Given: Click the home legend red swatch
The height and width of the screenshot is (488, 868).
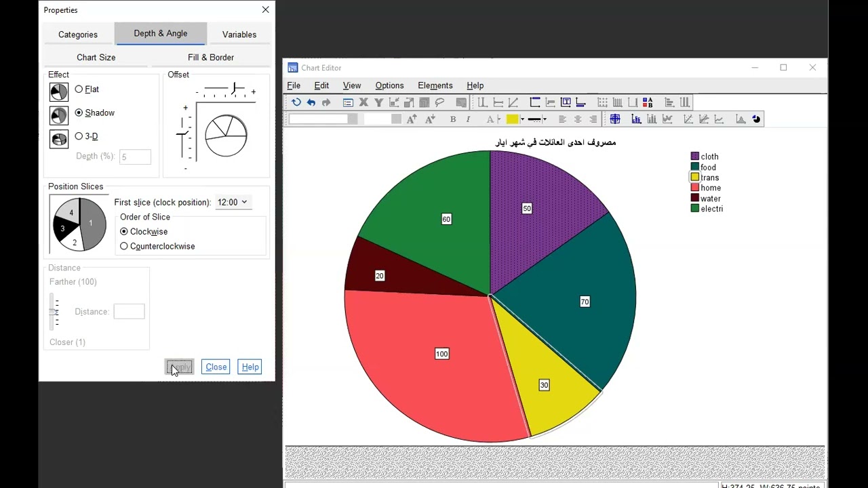Looking at the screenshot, I should point(695,188).
